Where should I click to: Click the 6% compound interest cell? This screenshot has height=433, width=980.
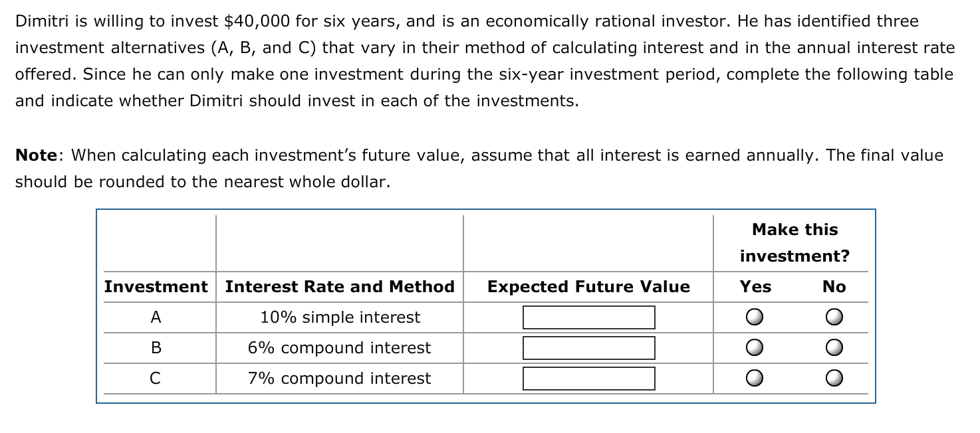pos(340,348)
